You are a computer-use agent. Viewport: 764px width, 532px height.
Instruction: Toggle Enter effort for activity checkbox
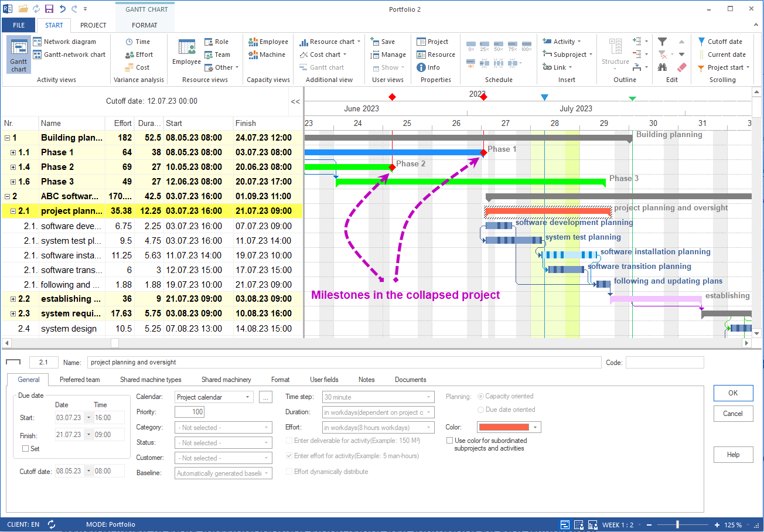pyautogui.click(x=289, y=456)
